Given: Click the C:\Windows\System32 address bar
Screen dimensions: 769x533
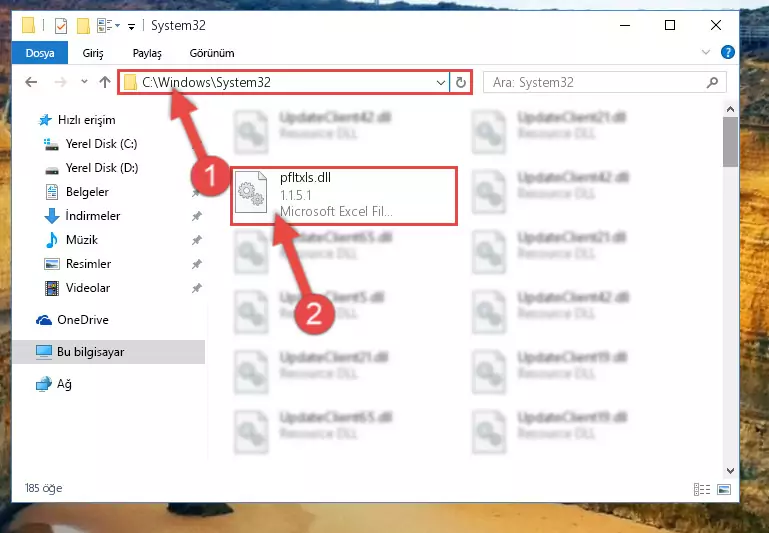Looking at the screenshot, I should [x=284, y=82].
